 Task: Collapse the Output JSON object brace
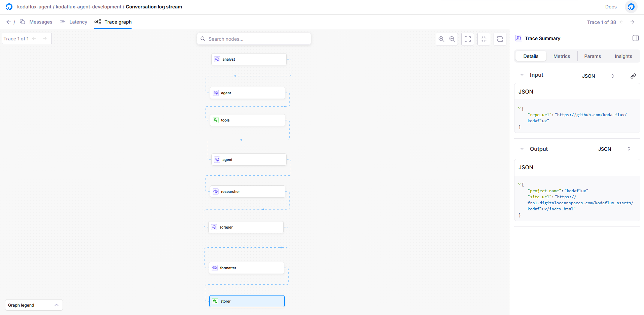pyautogui.click(x=520, y=184)
